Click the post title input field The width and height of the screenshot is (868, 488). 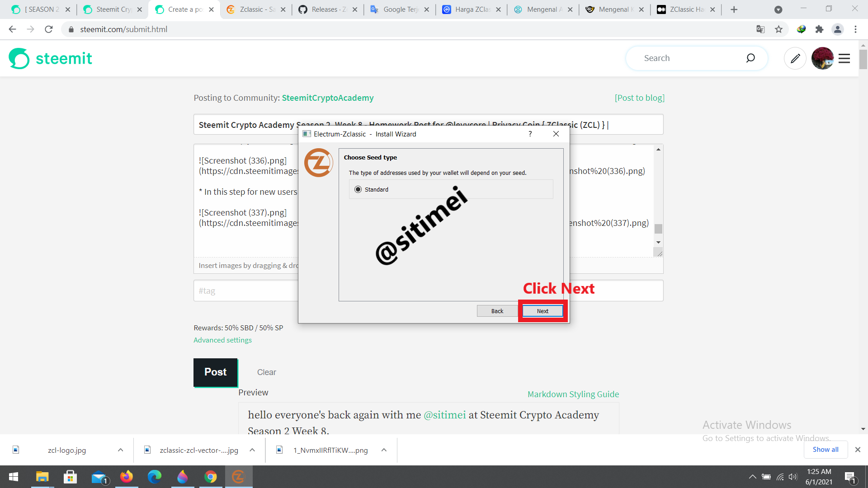tap(428, 124)
